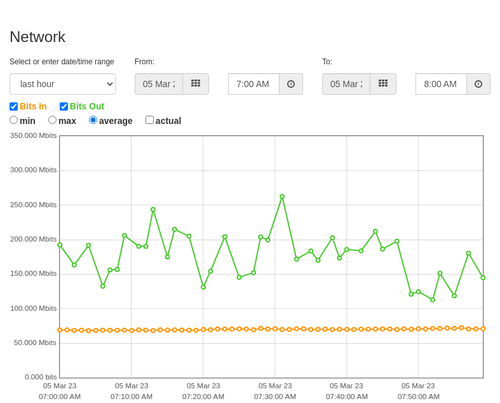The height and width of the screenshot is (403, 500).
Task: Enable the actual checkbox
Action: (150, 120)
